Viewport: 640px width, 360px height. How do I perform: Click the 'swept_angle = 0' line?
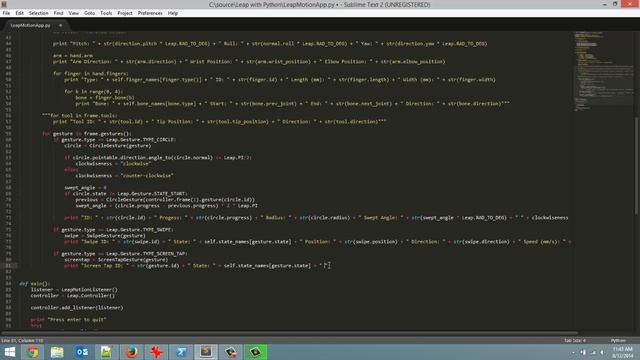tap(85, 188)
